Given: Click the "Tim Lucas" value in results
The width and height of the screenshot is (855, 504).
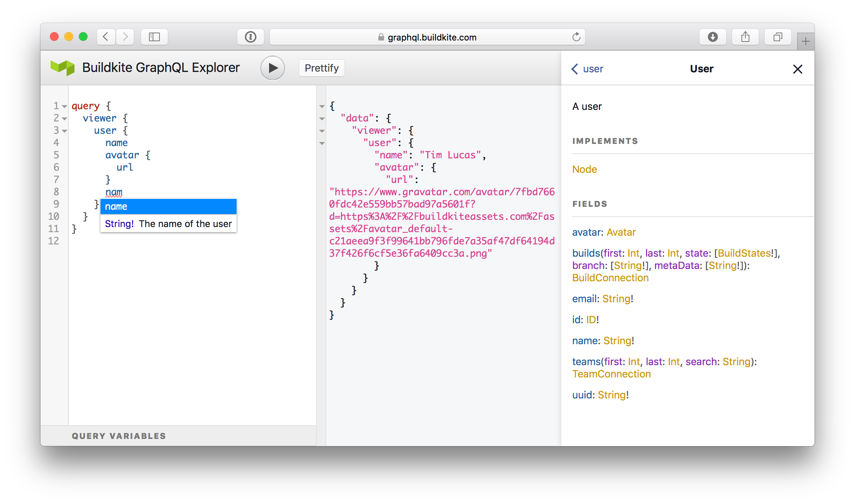Looking at the screenshot, I should [450, 155].
